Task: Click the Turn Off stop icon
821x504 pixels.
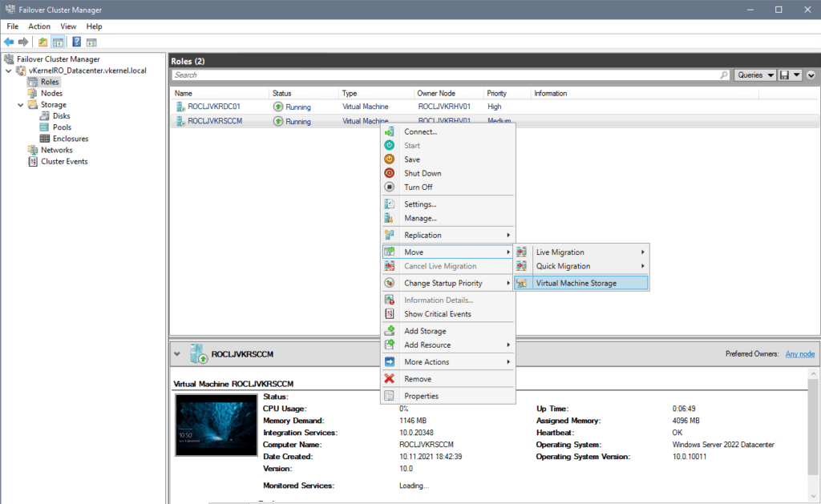Action: (x=389, y=187)
